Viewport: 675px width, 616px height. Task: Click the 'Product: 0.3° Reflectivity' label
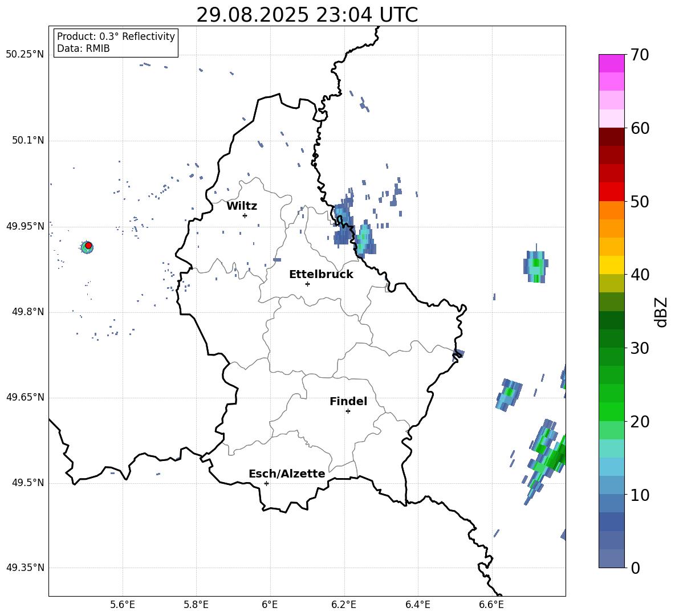coord(116,36)
